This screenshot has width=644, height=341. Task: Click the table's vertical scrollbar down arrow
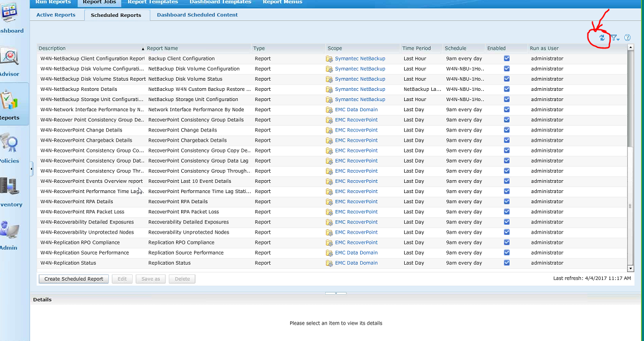point(630,268)
